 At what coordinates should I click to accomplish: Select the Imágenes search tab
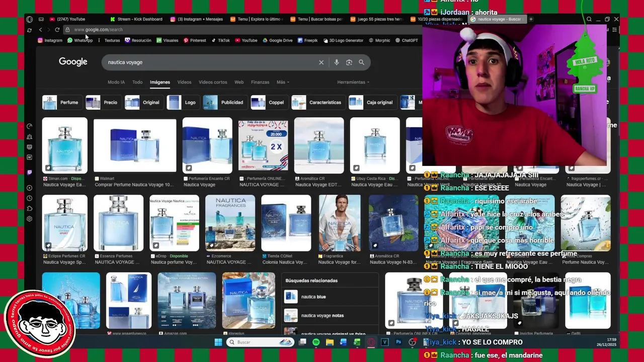160,82
